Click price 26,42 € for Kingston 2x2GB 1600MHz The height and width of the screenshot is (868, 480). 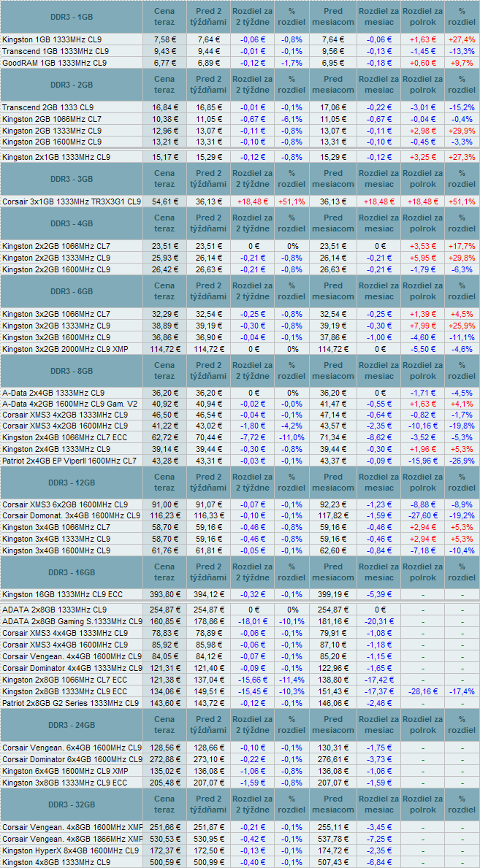point(164,269)
